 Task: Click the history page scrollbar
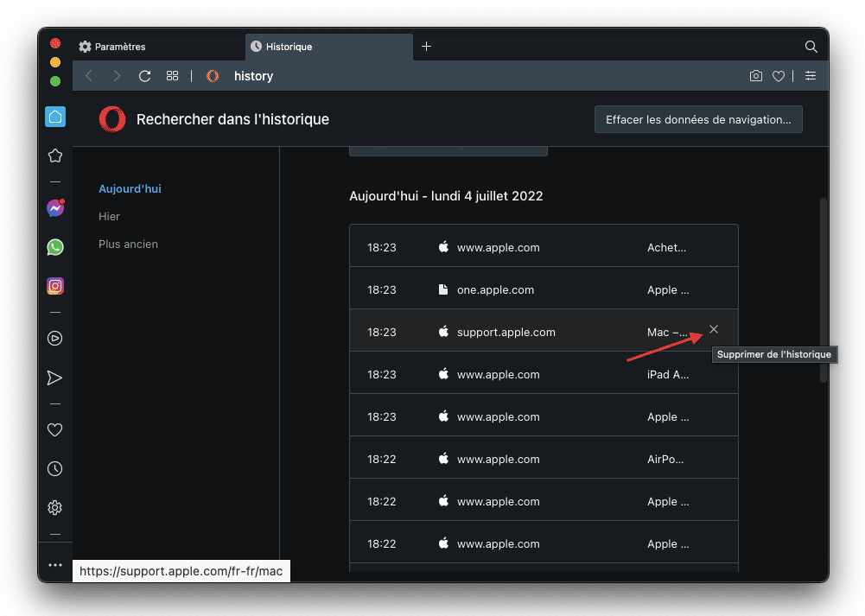(x=823, y=290)
